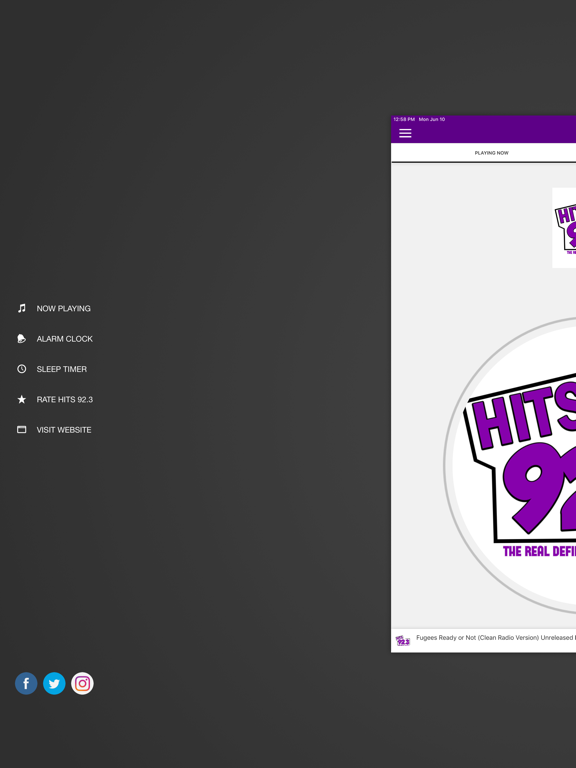Open the Instagram page icon
576x768 pixels.
(82, 683)
